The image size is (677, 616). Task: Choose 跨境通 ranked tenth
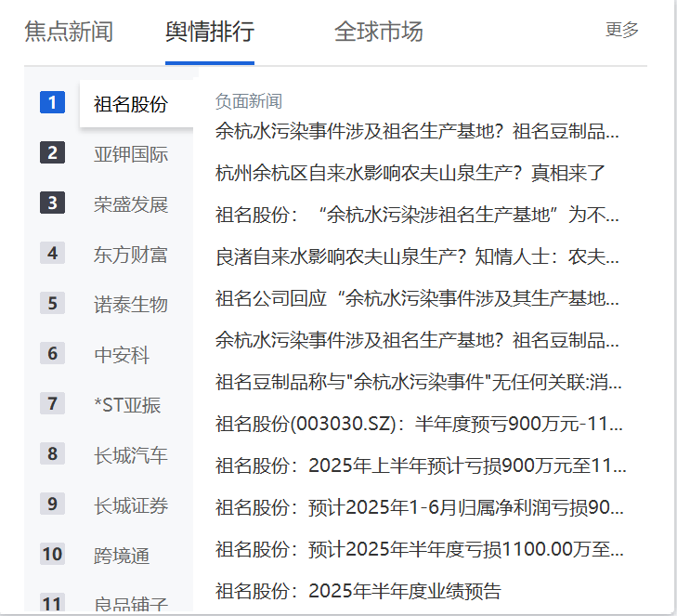tap(122, 556)
